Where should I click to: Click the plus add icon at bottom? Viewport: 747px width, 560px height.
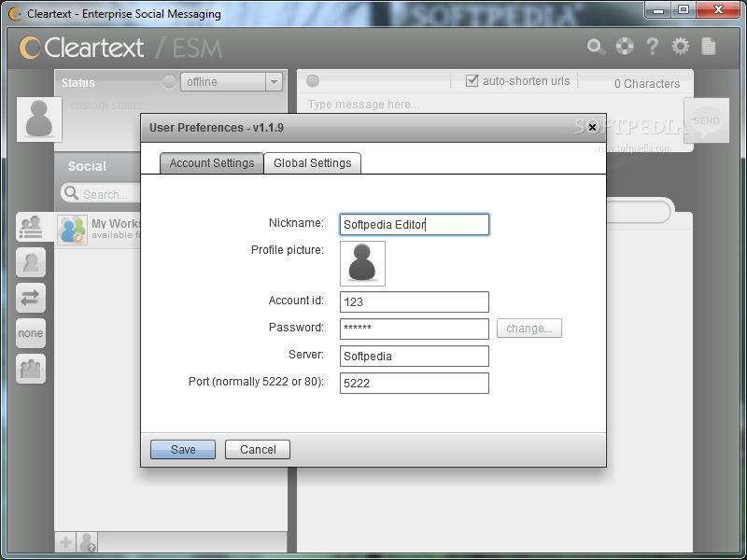pos(65,542)
